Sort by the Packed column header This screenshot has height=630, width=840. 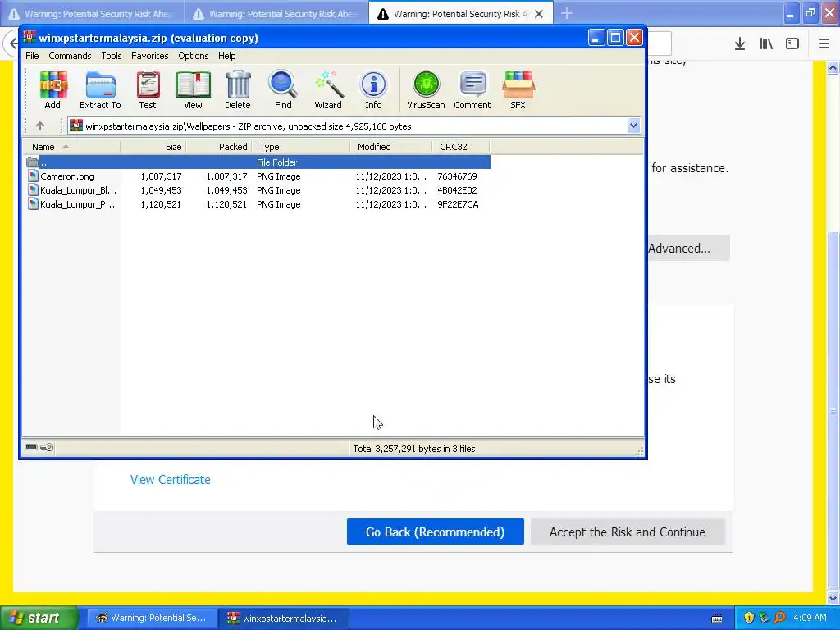219,147
